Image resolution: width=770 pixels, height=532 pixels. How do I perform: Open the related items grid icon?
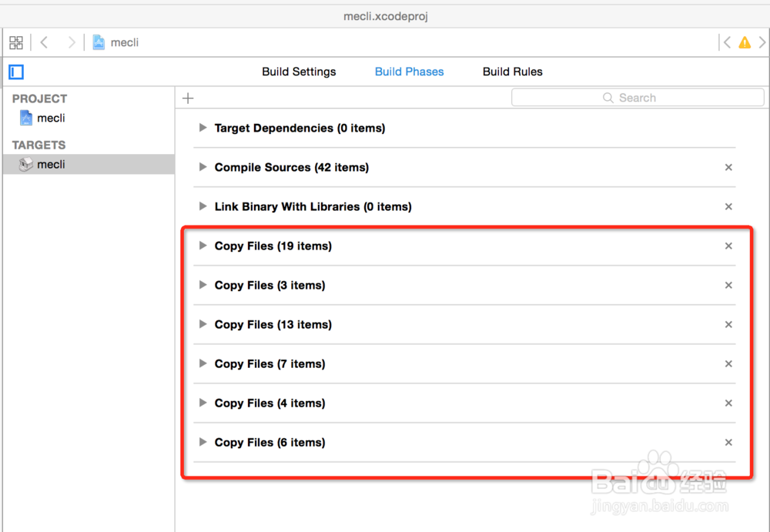point(16,42)
